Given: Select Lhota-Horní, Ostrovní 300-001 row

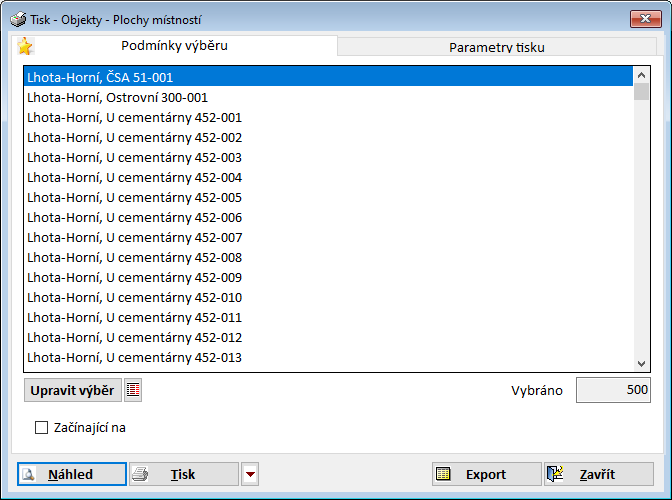Looking at the screenshot, I should (x=118, y=97).
